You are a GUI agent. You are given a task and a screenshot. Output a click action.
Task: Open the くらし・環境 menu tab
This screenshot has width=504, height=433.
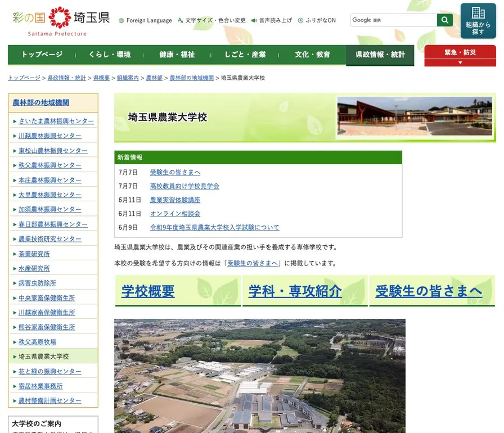coord(109,55)
